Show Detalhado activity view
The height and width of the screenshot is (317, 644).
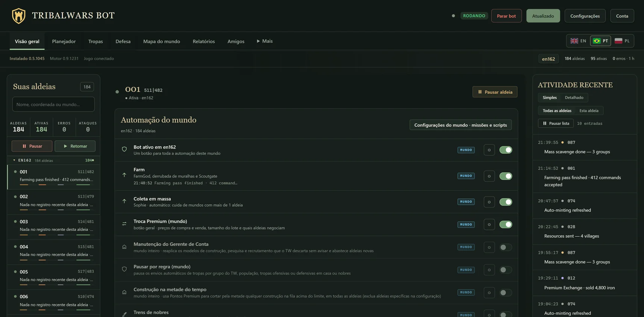coord(574,97)
